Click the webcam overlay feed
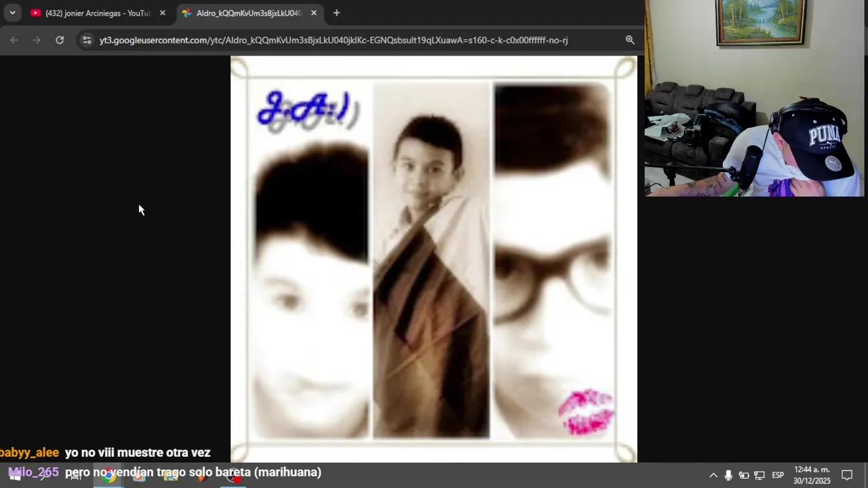This screenshot has width=868, height=488. click(x=755, y=98)
